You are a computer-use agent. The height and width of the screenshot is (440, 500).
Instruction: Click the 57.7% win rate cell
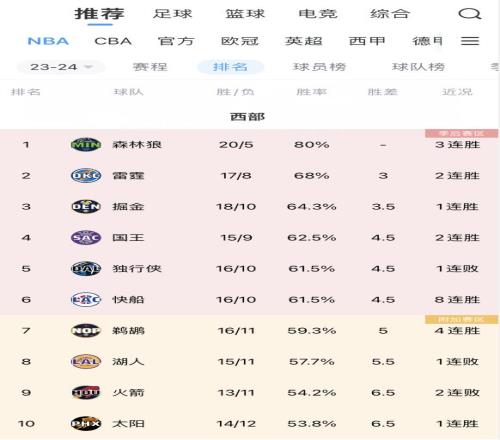tap(312, 362)
